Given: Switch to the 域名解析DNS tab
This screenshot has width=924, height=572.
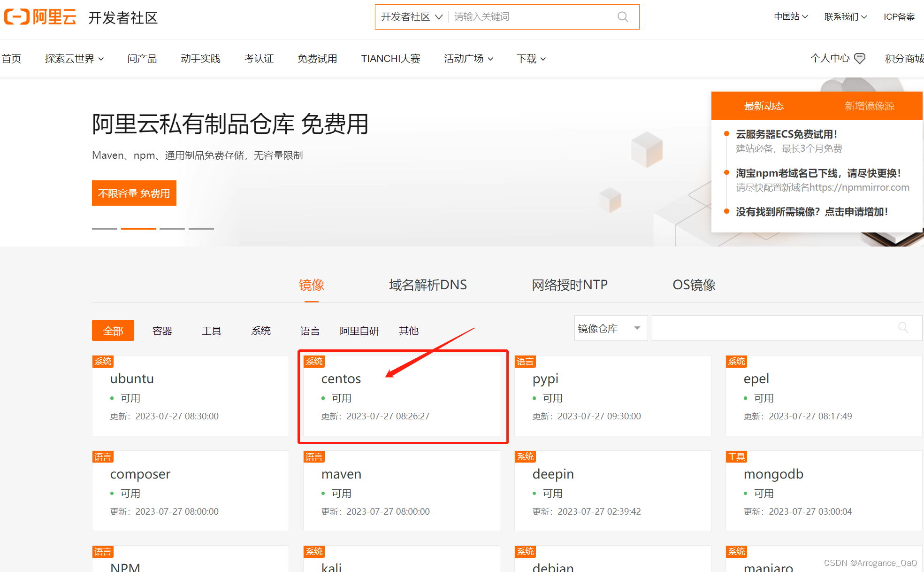Looking at the screenshot, I should [x=428, y=285].
